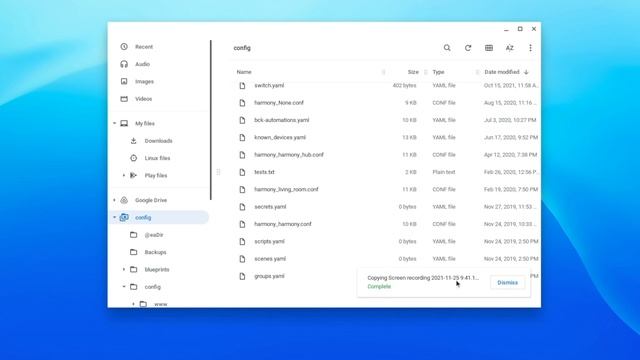The width and height of the screenshot is (640, 360).
Task: Expand the www folder node
Action: tap(133, 304)
